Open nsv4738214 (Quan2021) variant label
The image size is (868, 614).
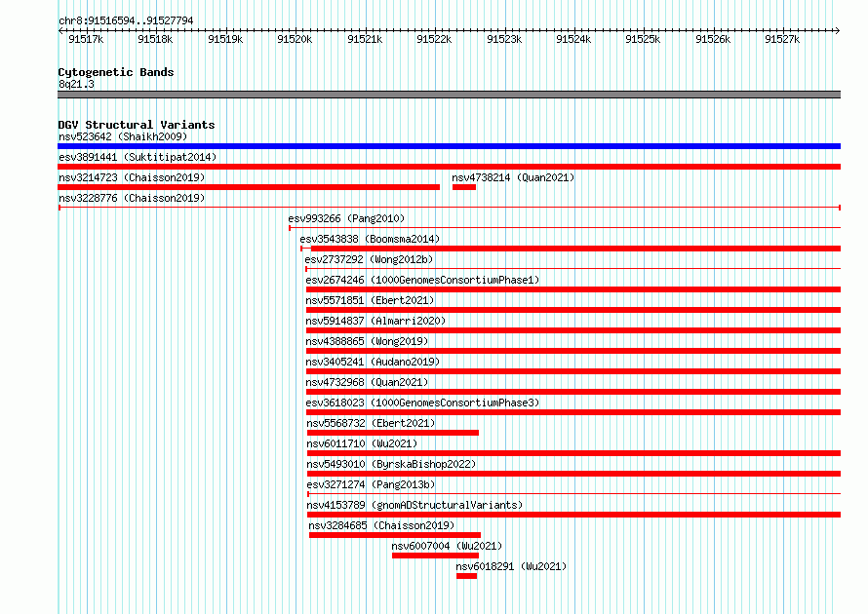[513, 177]
